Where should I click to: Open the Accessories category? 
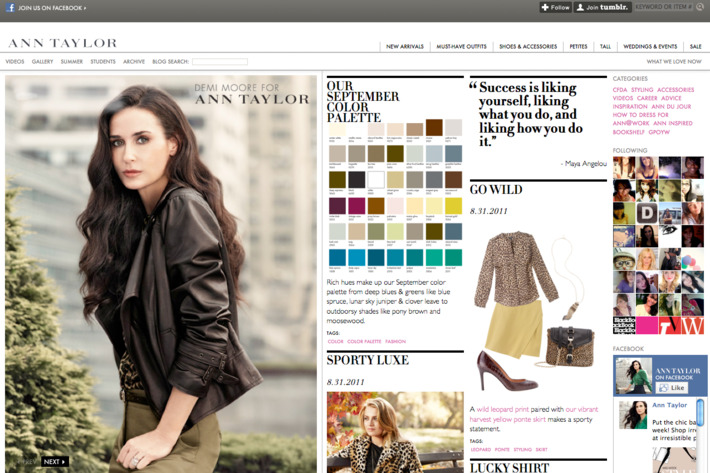coord(676,90)
